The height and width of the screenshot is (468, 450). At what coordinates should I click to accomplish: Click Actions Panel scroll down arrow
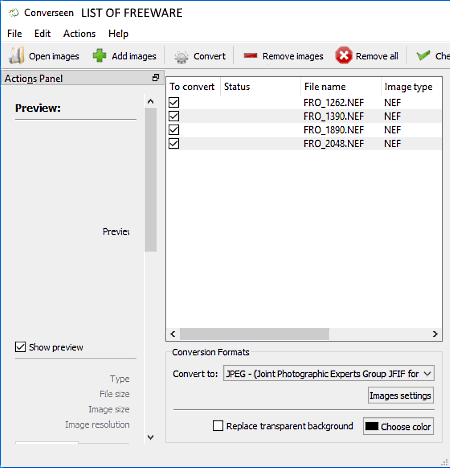point(151,437)
